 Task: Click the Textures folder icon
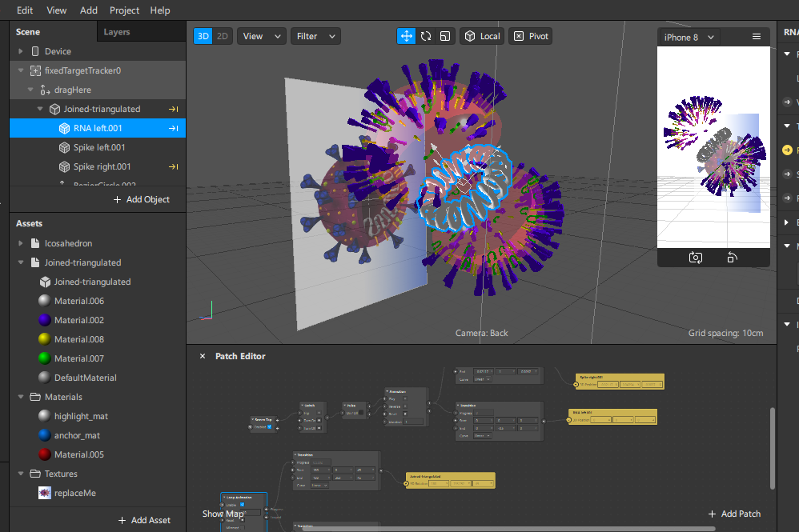[x=35, y=474]
